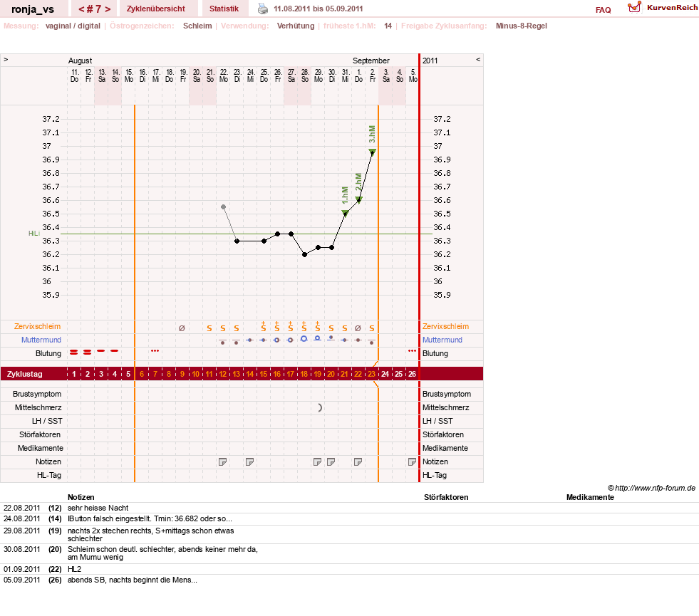Go to previous cycle with left arrow
Screen dimensions: 699x616
[x=81, y=9]
